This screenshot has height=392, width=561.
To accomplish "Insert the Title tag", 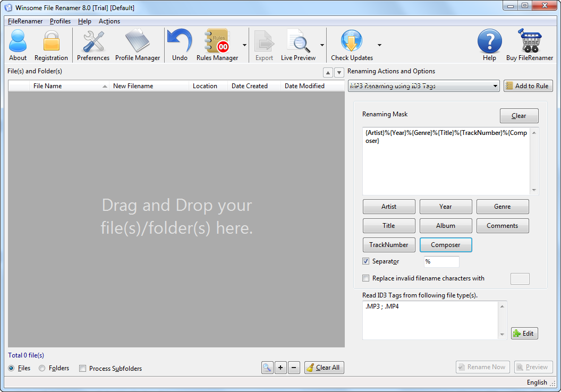I will point(389,226).
